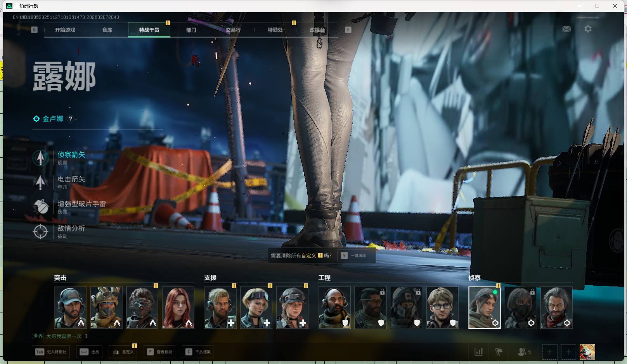
Task: Click the 查看技能 button
Action: click(x=160, y=352)
